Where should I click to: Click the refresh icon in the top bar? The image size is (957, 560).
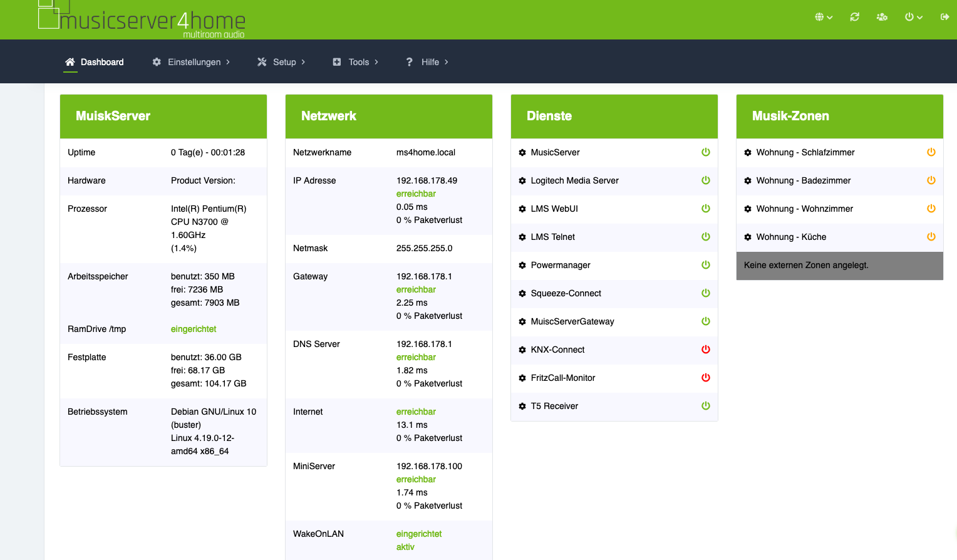[854, 17]
